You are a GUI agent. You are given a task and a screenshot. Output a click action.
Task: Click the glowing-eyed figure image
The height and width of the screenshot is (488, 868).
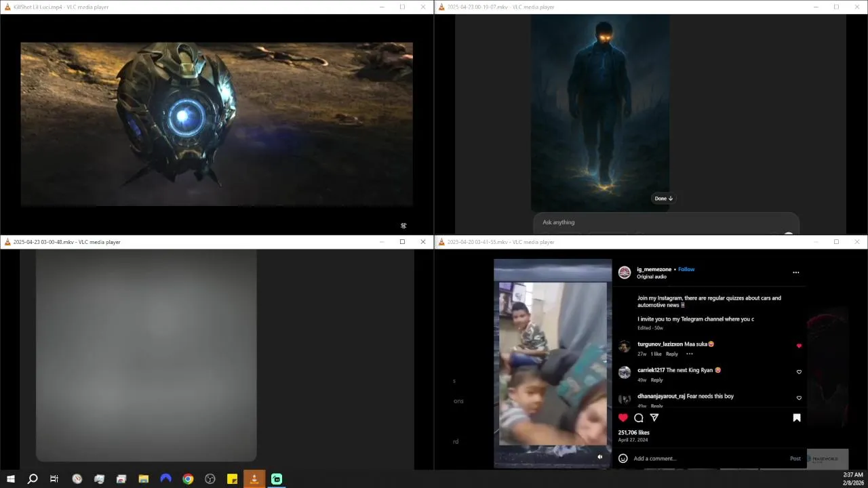[x=599, y=113]
